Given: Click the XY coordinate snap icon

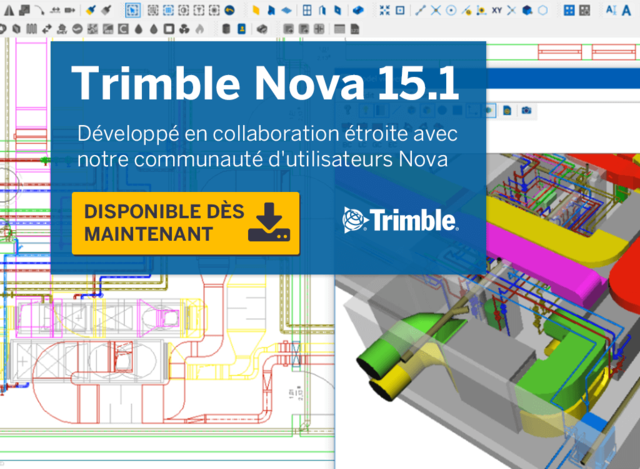Looking at the screenshot, I should pos(497,11).
